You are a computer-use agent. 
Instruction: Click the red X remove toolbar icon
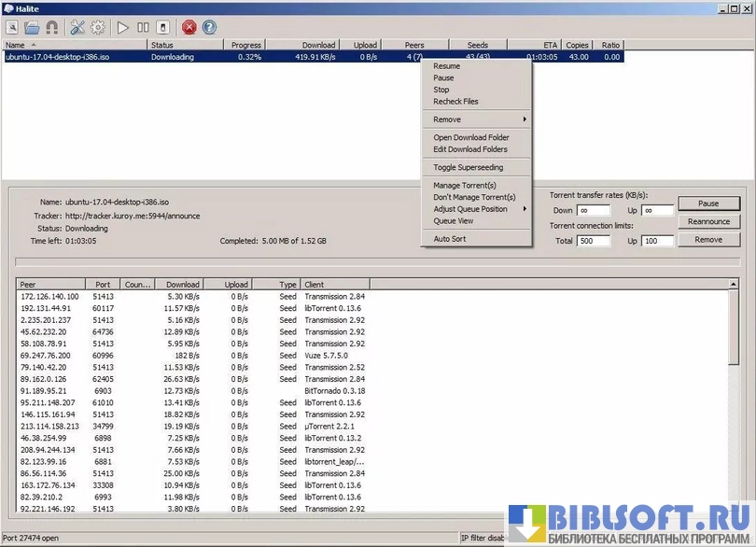[189, 27]
